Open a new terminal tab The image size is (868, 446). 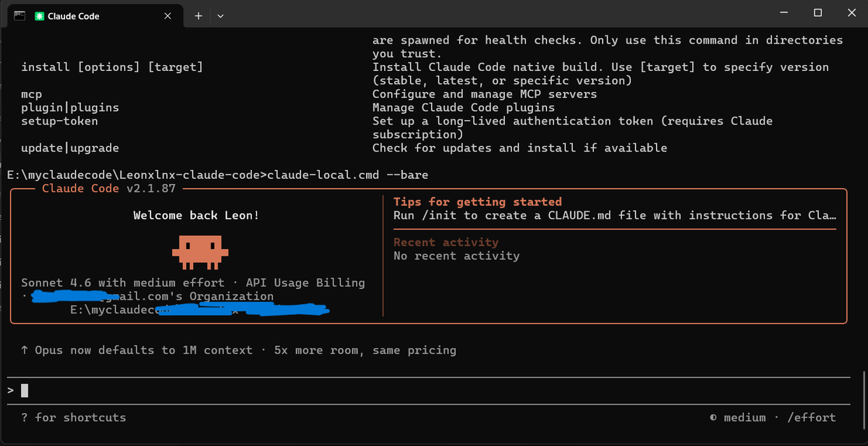(x=198, y=16)
